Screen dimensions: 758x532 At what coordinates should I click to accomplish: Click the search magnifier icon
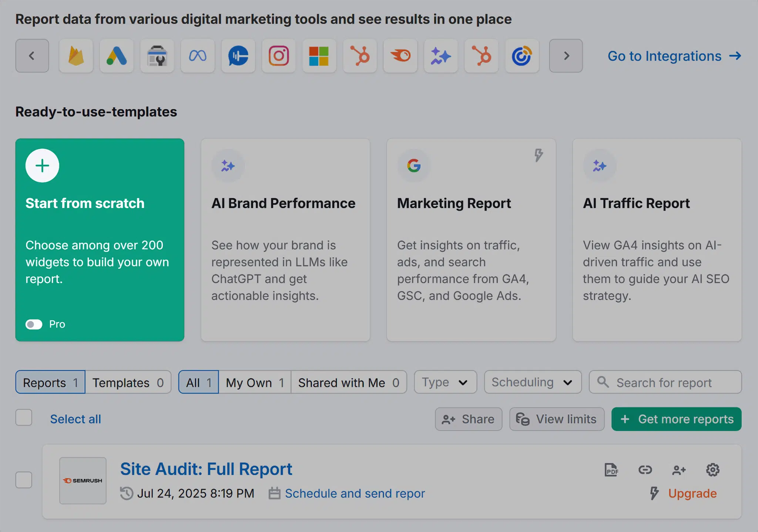point(603,382)
